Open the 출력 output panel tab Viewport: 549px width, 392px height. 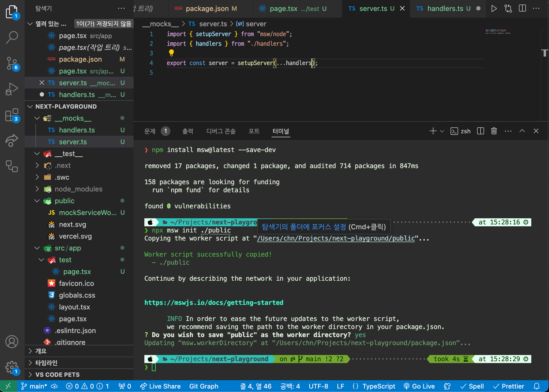(x=188, y=131)
